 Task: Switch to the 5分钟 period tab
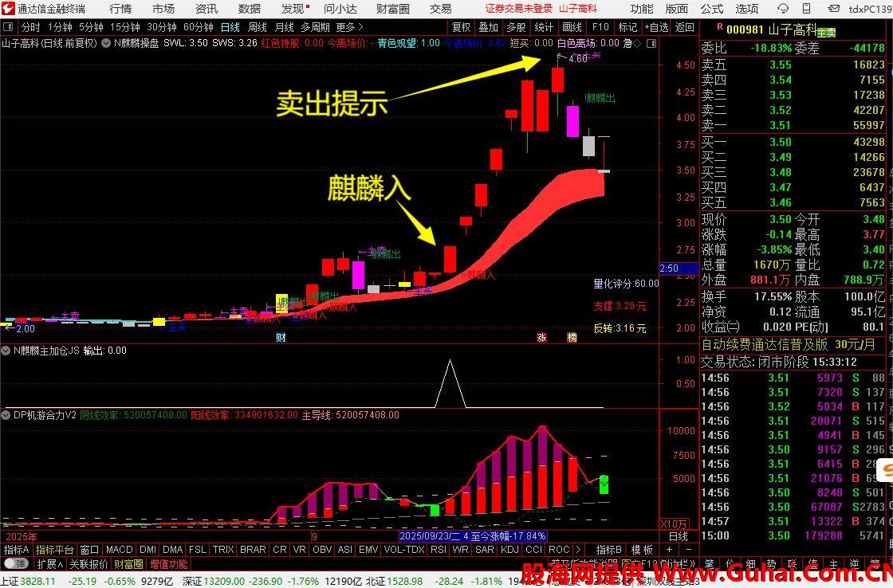[91, 27]
